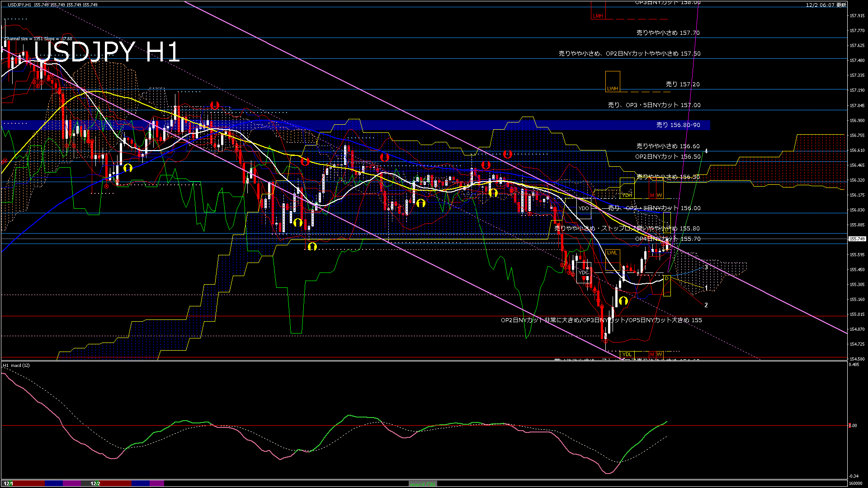
Task: Click the 12/2 06:07 更新 timestamp
Action: pos(826,5)
